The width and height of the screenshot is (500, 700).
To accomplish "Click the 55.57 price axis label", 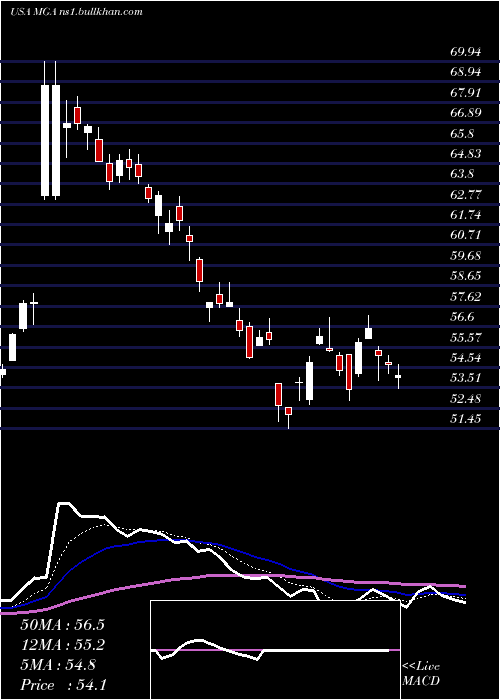I will (x=466, y=338).
